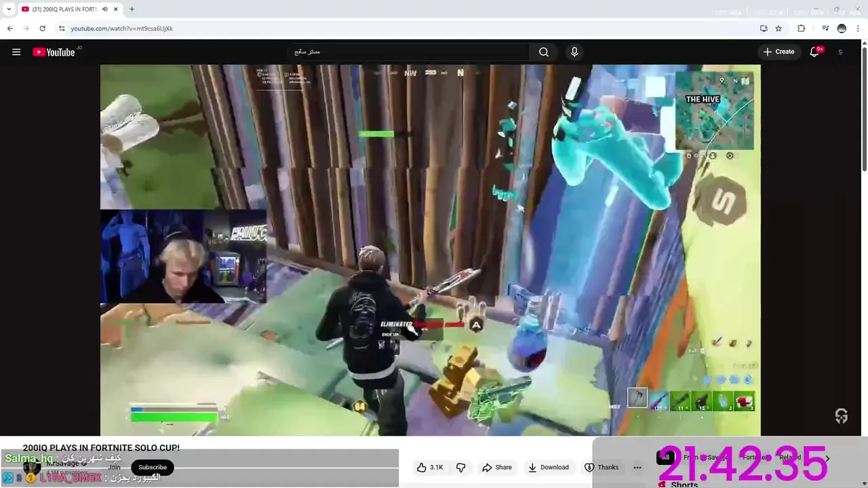
Task: Open the account avatar menu
Action: (841, 52)
